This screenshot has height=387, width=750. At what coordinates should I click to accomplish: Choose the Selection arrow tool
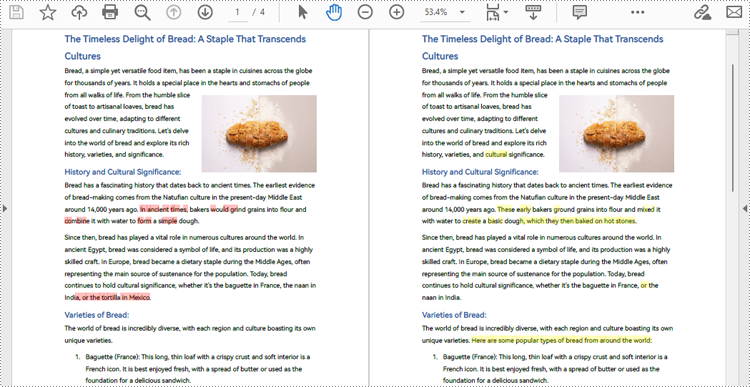pyautogui.click(x=302, y=12)
